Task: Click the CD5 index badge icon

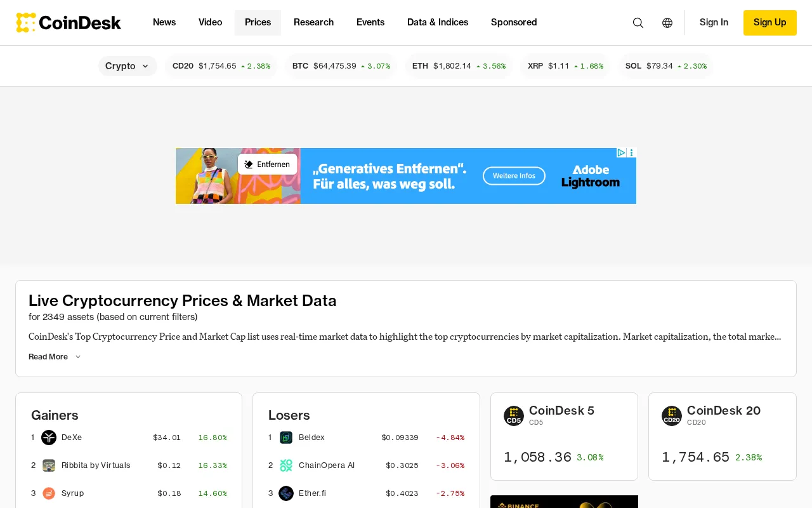Action: point(514,416)
